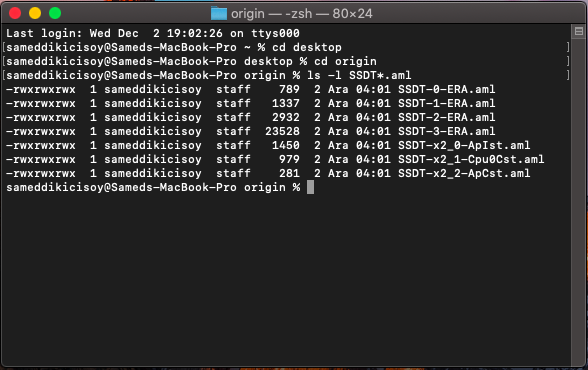Click the blue folder icon in title bar
588x370 pixels.
pyautogui.click(x=219, y=13)
